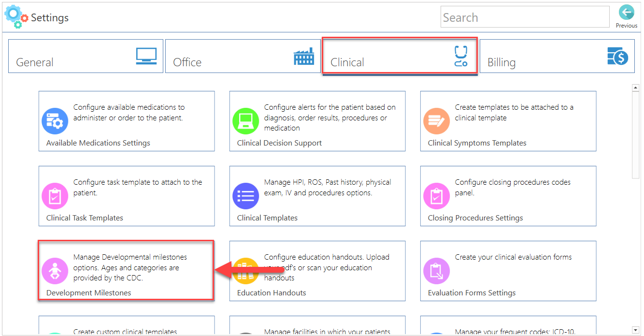Click Clinical Templates purple list icon
Screen dimensions: 644x336
click(x=245, y=196)
